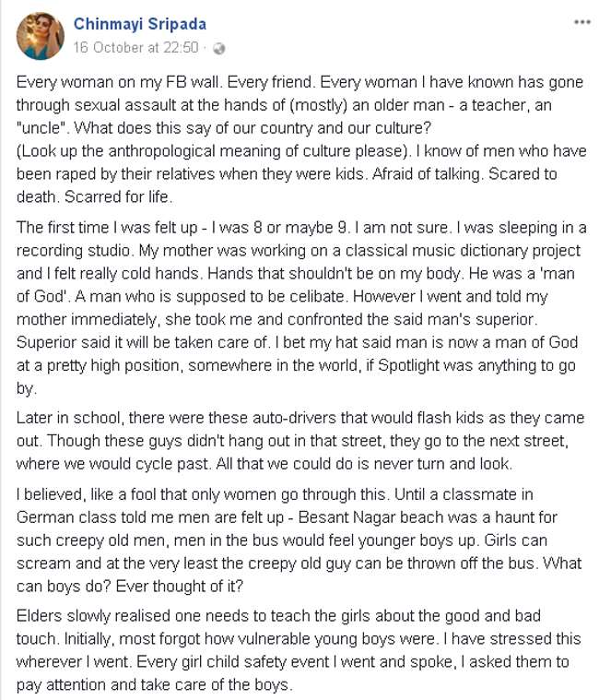Visit Chinmayi Sripada's profile via name link
Image resolution: width=599 pixels, height=700 pixels.
(x=140, y=24)
